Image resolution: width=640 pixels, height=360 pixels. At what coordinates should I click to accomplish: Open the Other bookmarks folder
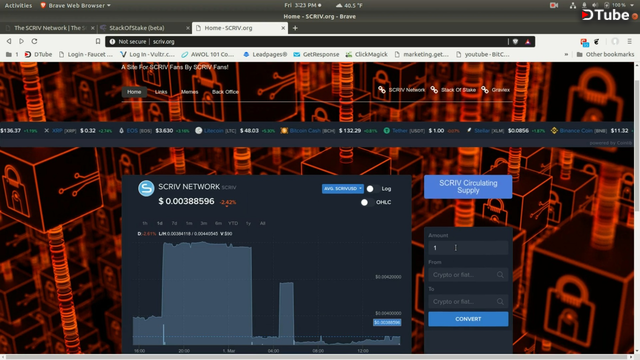605,54
